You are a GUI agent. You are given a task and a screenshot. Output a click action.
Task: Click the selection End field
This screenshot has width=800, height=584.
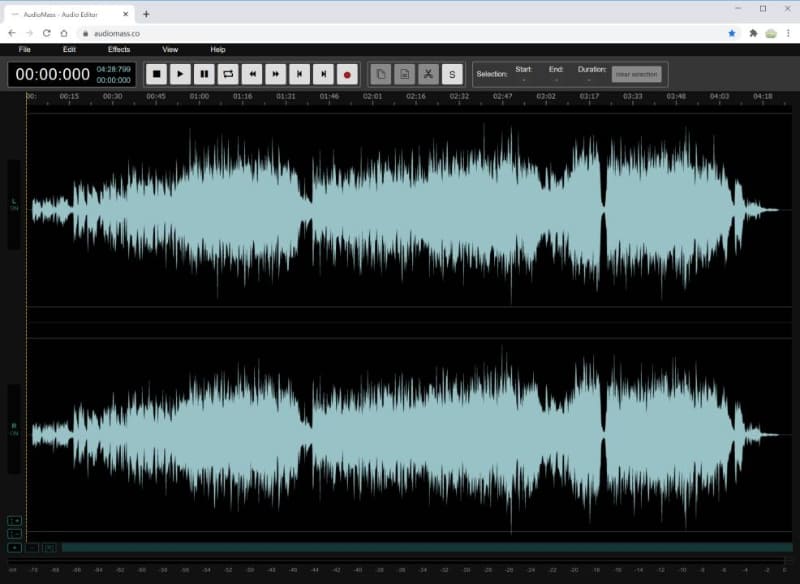[x=556, y=74]
